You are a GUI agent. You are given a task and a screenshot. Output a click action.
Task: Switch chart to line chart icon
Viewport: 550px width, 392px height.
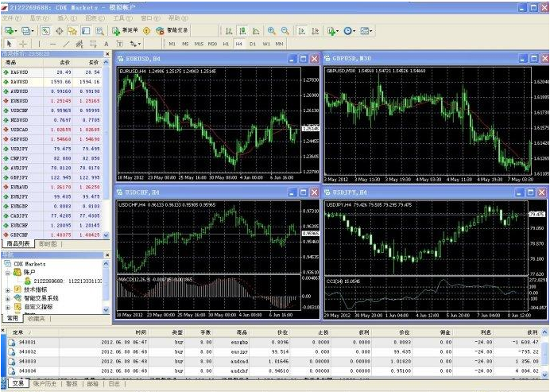tap(256, 31)
